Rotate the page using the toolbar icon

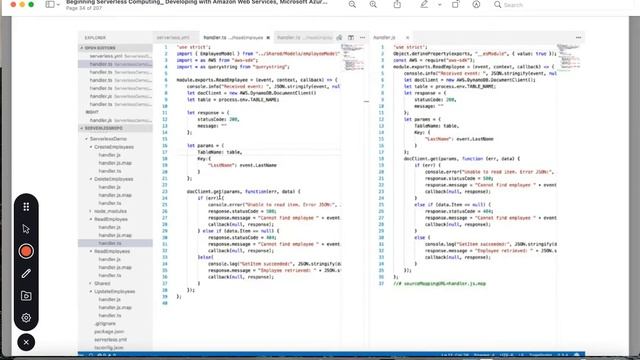coord(455,4)
